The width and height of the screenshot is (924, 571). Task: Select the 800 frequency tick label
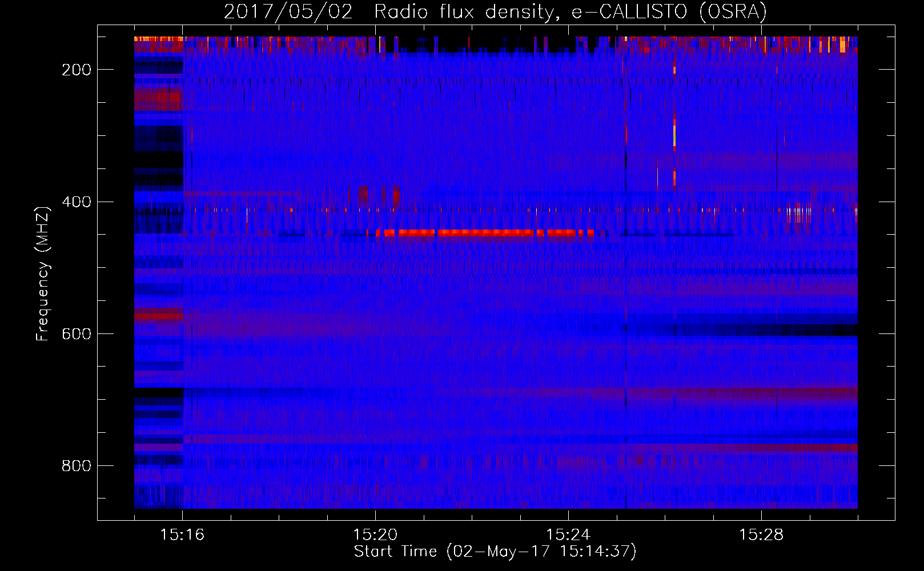pos(77,465)
